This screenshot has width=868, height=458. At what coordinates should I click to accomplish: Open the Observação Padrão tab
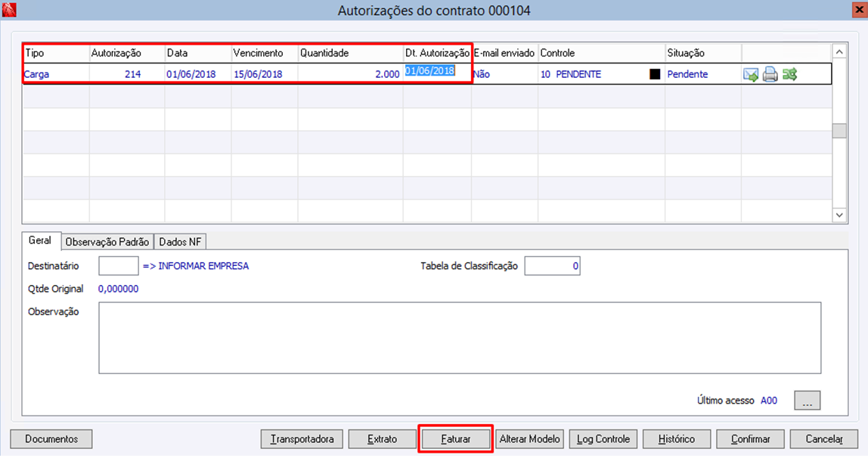(107, 242)
